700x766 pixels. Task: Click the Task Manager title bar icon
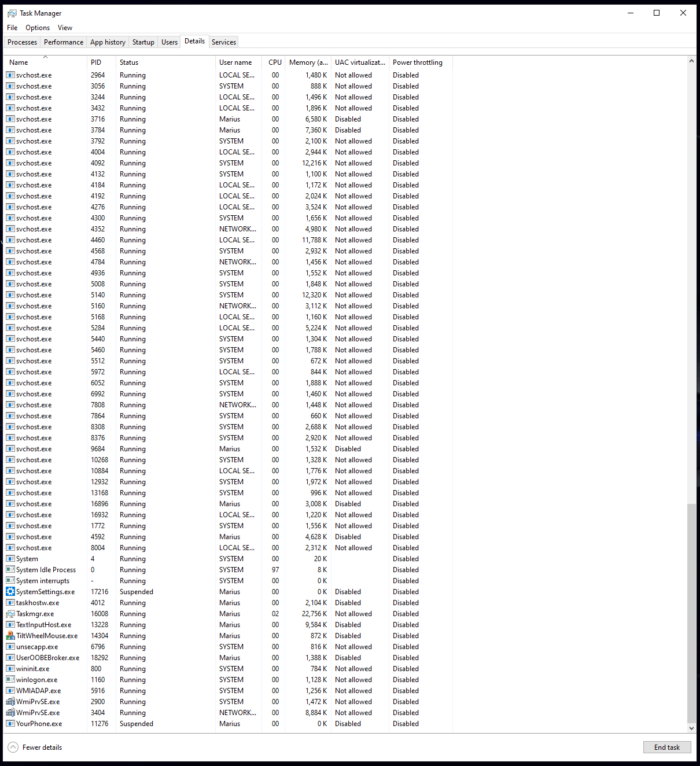12,13
